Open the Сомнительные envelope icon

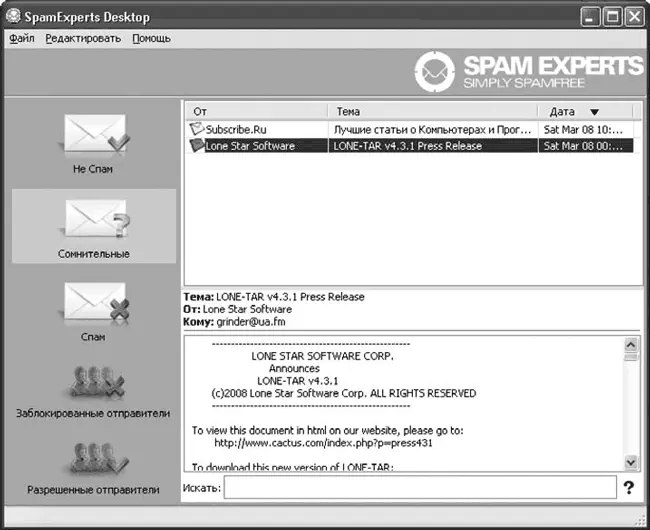click(x=97, y=220)
